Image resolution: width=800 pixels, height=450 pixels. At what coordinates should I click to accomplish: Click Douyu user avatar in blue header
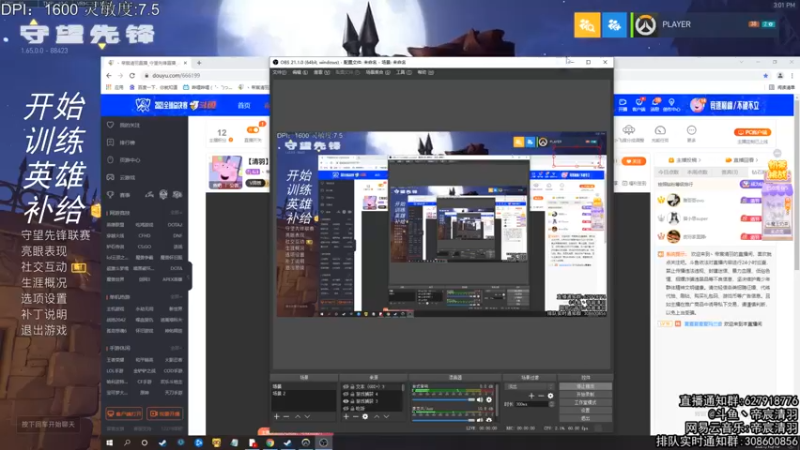point(697,105)
